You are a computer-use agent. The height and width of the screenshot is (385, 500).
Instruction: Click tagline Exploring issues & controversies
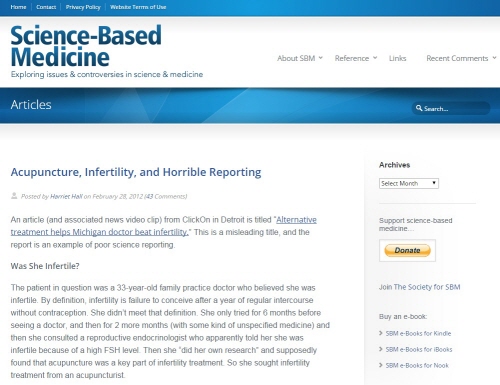pos(107,74)
